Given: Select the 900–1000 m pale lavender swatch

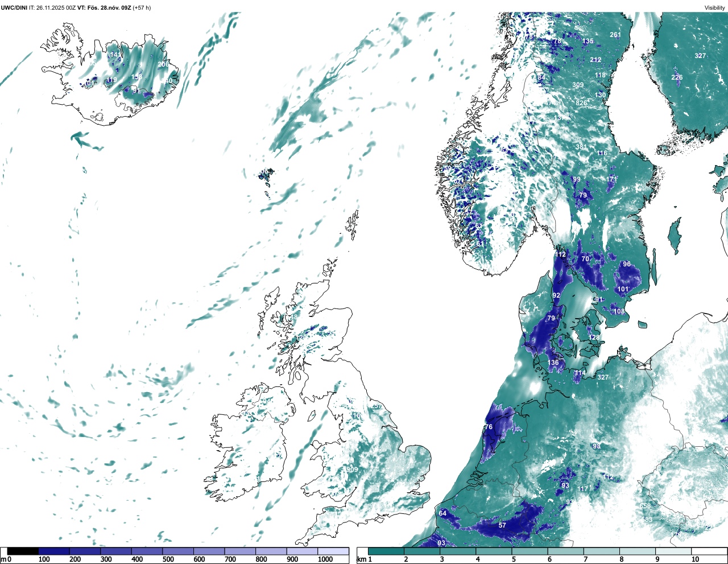Looking at the screenshot, I should 302,551.
